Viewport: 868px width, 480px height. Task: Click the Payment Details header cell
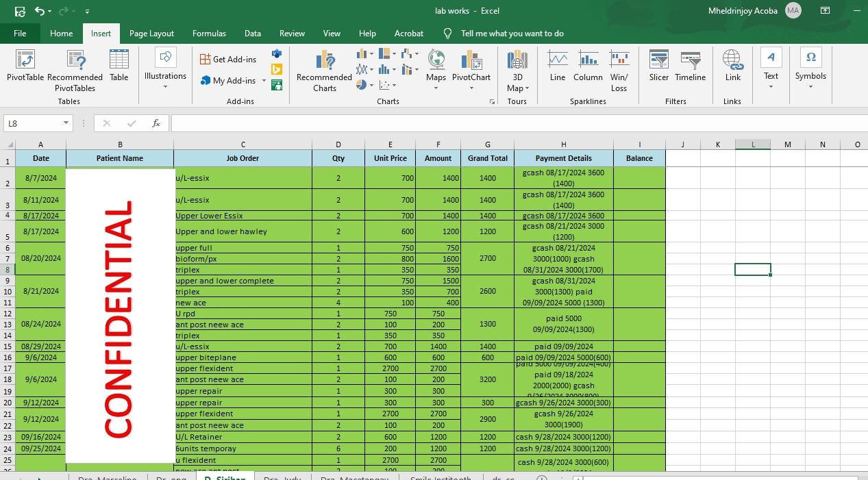click(564, 158)
